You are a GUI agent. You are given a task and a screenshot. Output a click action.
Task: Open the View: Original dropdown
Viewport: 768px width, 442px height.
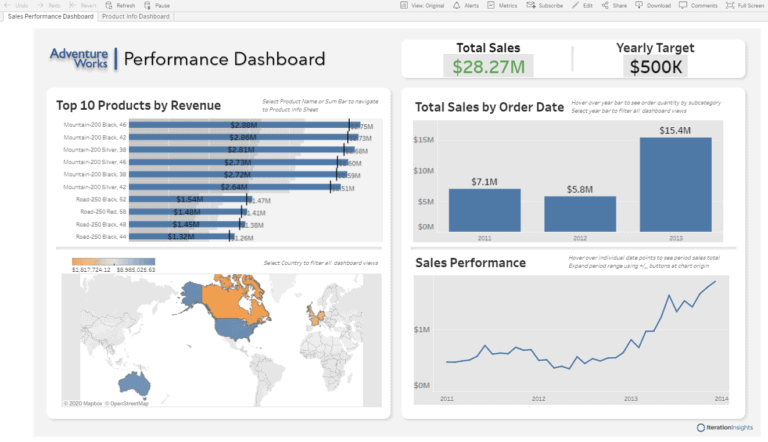click(x=422, y=5)
